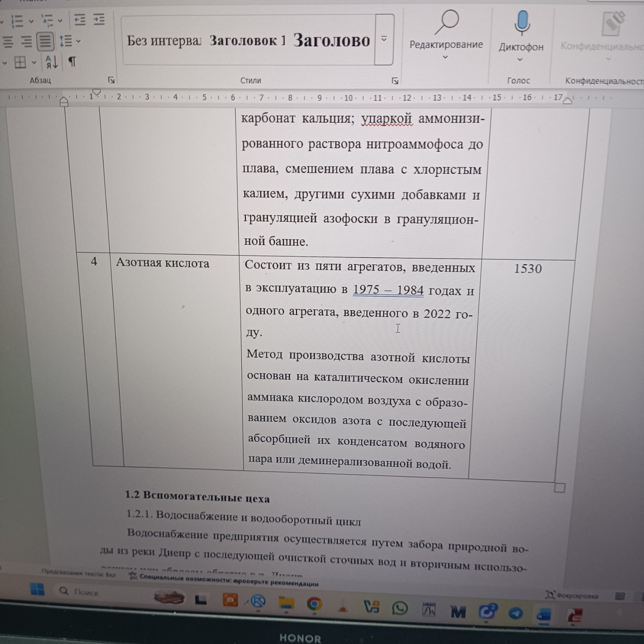Toggle paragraph marks display (¶)
The height and width of the screenshot is (644, 644).
[71, 62]
